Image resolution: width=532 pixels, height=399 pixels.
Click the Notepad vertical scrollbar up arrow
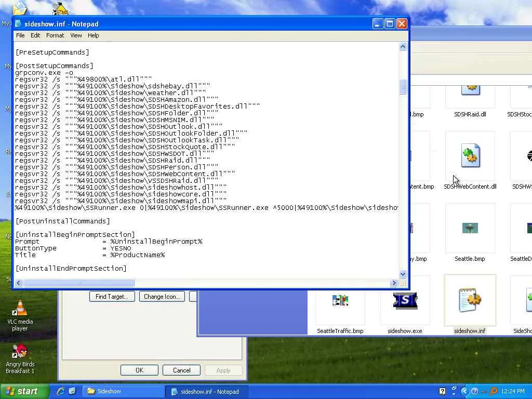point(403,47)
